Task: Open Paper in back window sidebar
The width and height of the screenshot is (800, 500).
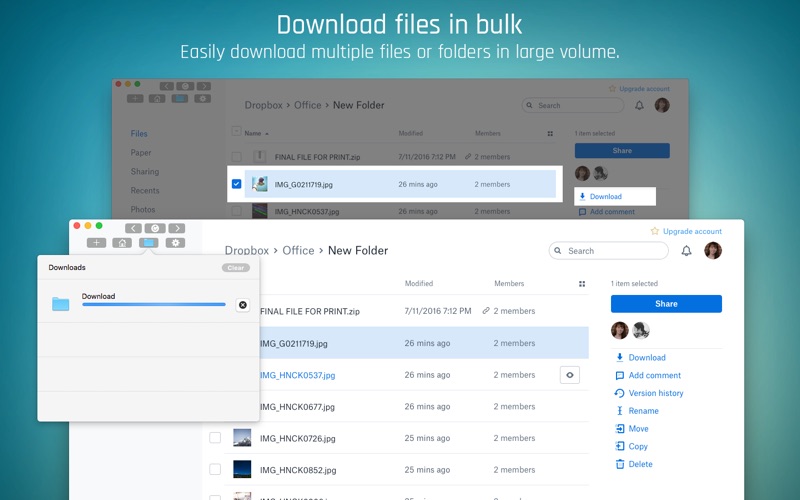Action: (x=141, y=153)
